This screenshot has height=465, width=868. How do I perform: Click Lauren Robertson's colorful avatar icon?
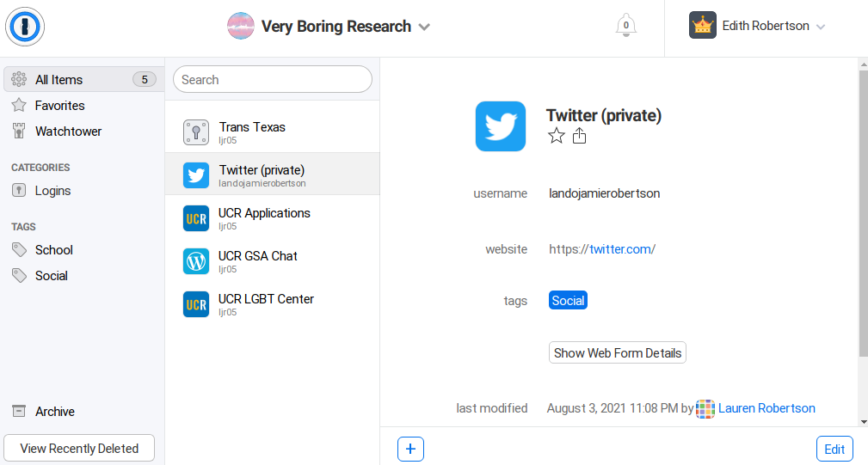[705, 408]
